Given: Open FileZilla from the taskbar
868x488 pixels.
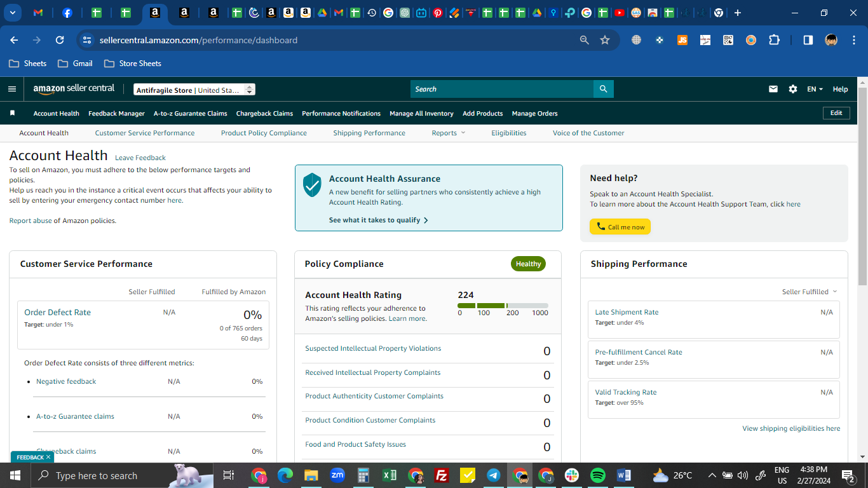Looking at the screenshot, I should click(442, 475).
